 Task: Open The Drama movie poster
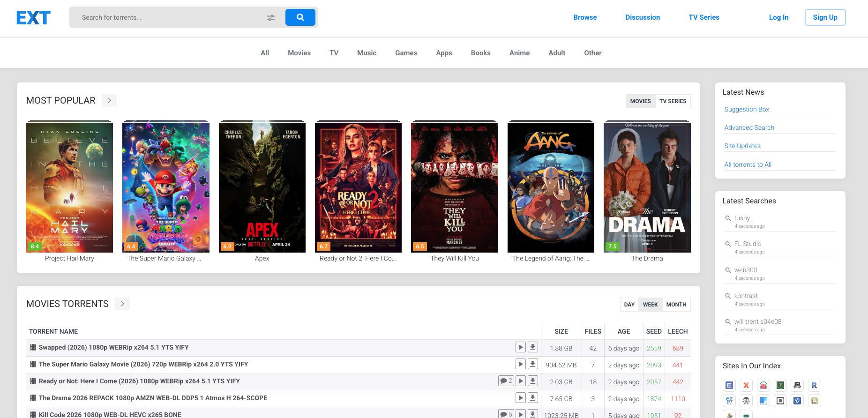(x=647, y=187)
